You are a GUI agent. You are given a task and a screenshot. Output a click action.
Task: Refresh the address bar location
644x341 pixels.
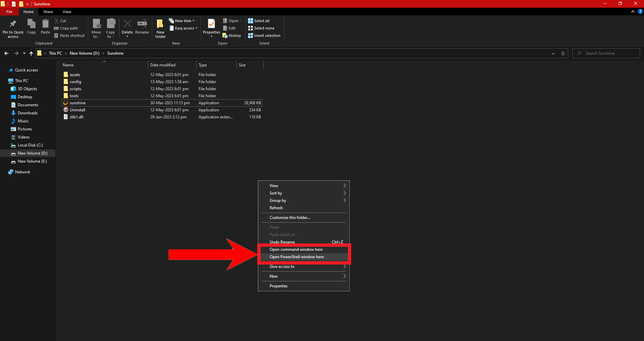563,53
